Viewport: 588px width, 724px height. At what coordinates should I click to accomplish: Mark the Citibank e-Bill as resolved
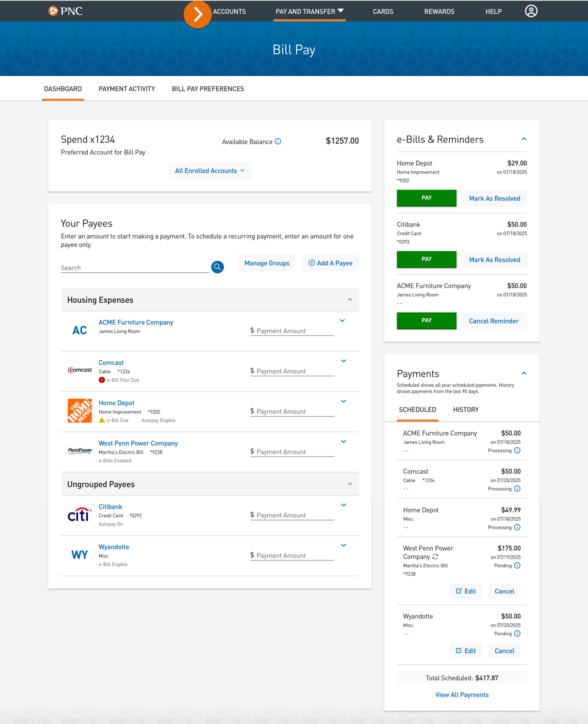point(495,260)
